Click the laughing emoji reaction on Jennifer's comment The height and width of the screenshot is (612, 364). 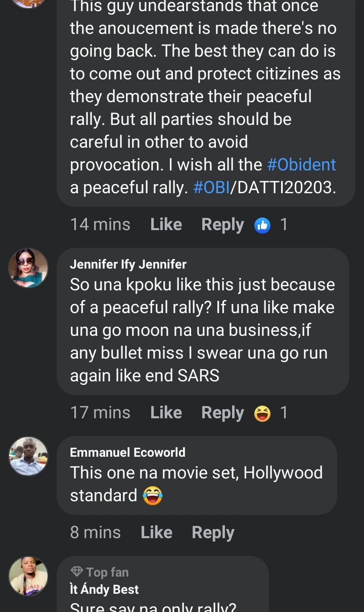(x=262, y=413)
